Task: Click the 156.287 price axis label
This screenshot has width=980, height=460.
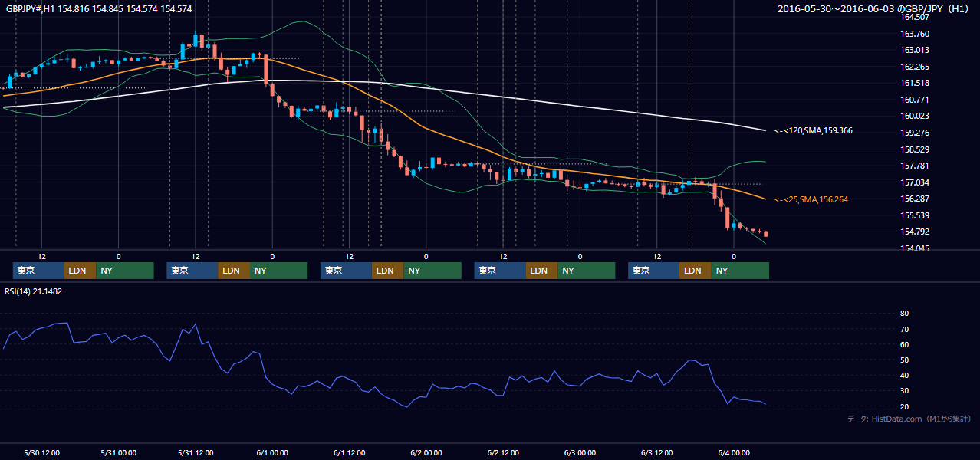Action: pyautogui.click(x=914, y=199)
